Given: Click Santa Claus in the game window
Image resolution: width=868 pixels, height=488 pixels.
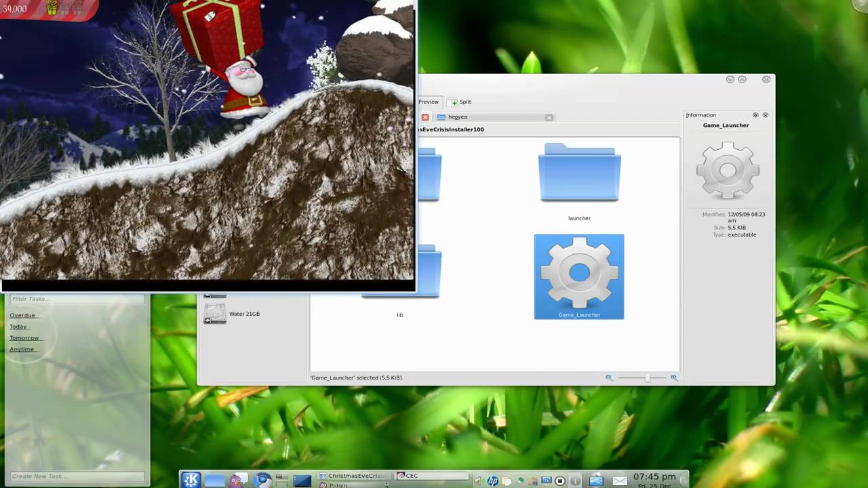Looking at the screenshot, I should click(x=244, y=87).
